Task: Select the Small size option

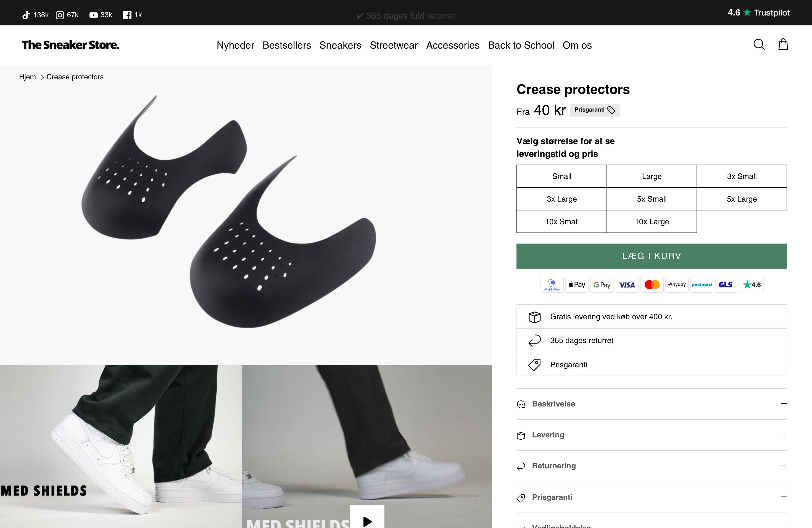Action: (x=561, y=176)
